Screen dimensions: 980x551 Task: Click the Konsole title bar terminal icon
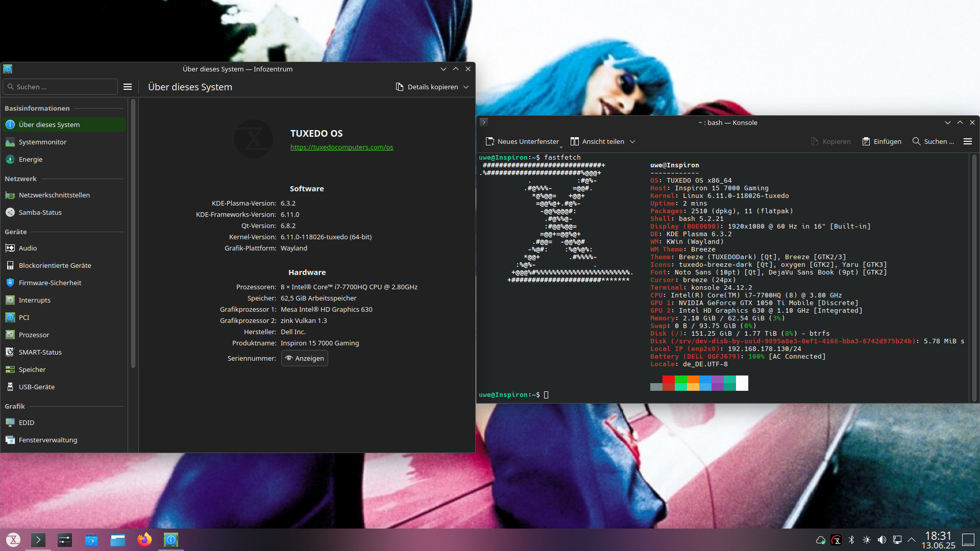[x=484, y=122]
